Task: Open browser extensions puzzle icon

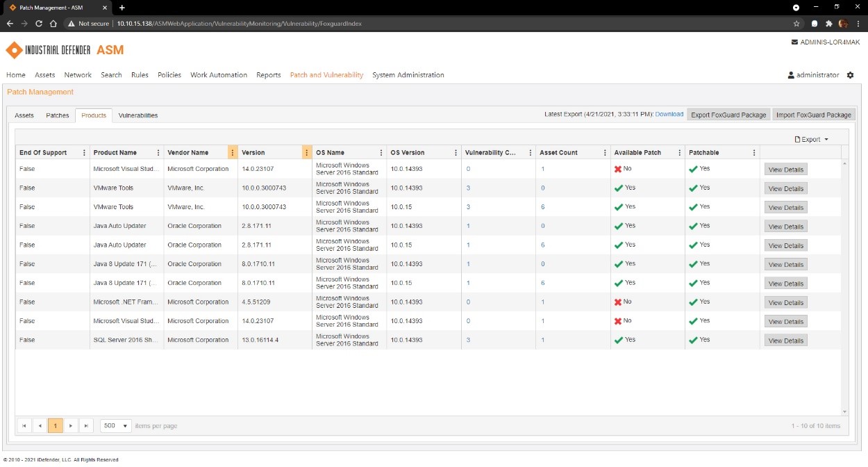Action: 829,24
